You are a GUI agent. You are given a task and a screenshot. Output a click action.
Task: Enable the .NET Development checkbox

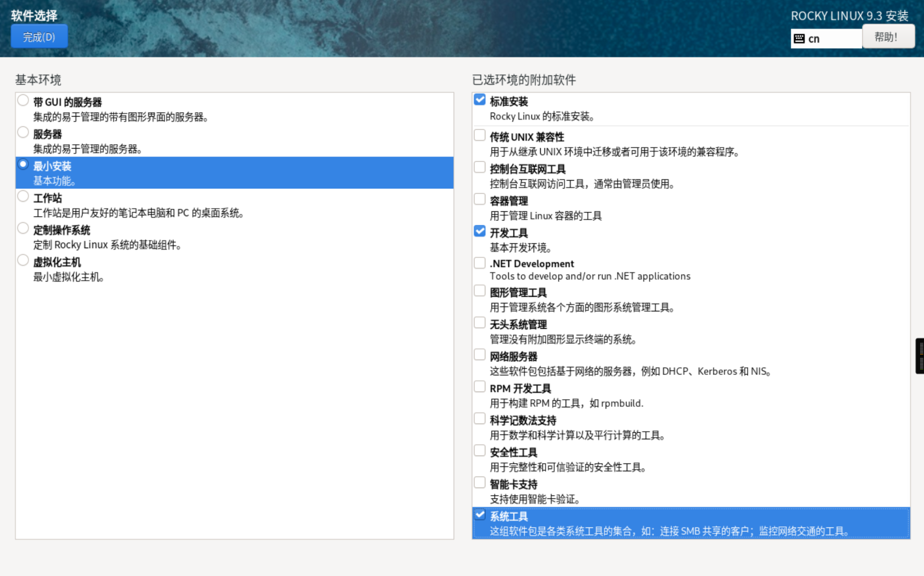click(479, 263)
